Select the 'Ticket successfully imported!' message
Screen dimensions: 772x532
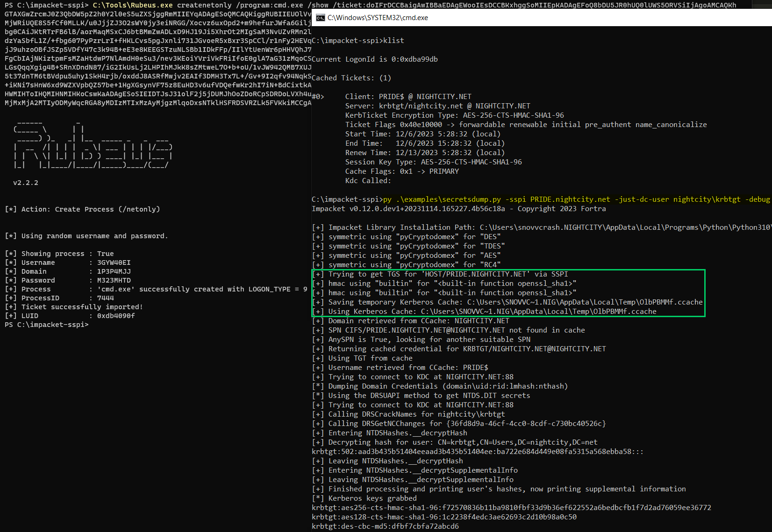click(x=72, y=306)
